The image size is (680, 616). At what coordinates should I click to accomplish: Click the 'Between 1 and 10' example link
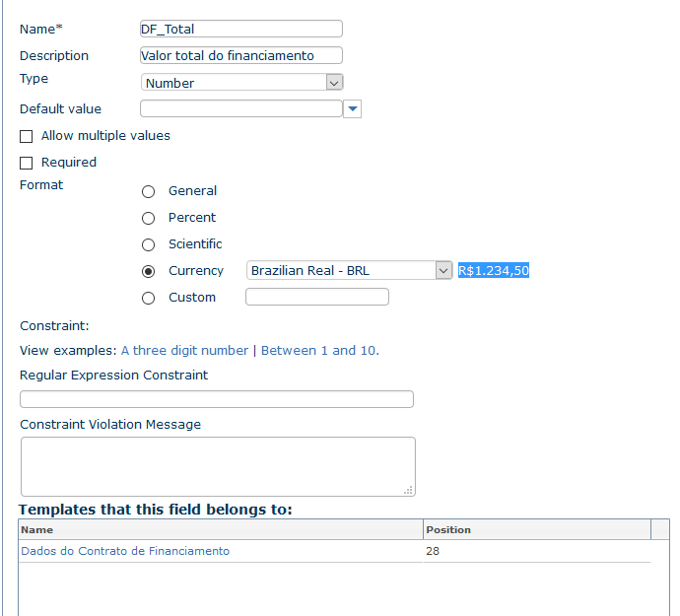(318, 351)
